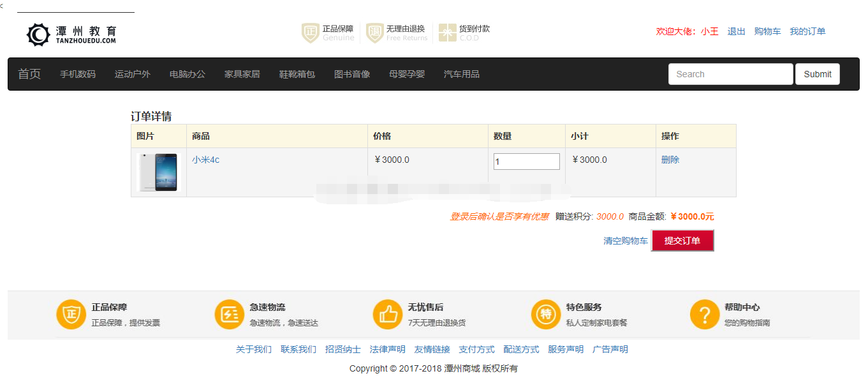The height and width of the screenshot is (392, 868).
Task: Click the 登录后确认是否享有优惠 notice text
Action: 499,216
